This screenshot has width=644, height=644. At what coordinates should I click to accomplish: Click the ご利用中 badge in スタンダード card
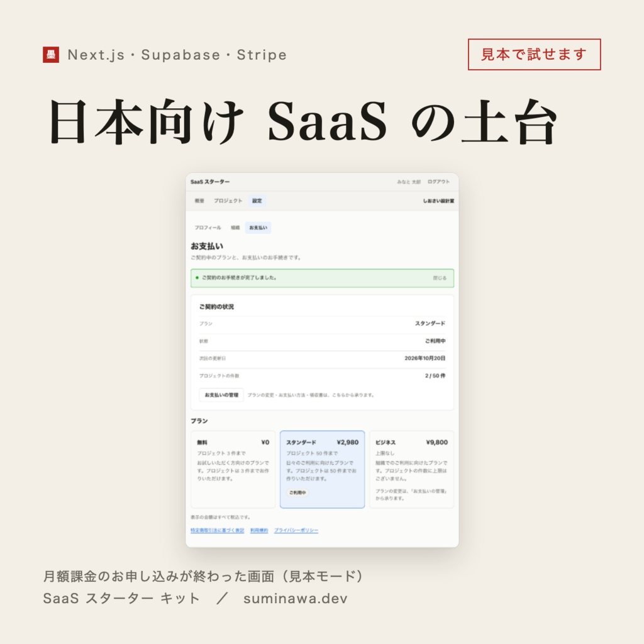coord(297,492)
